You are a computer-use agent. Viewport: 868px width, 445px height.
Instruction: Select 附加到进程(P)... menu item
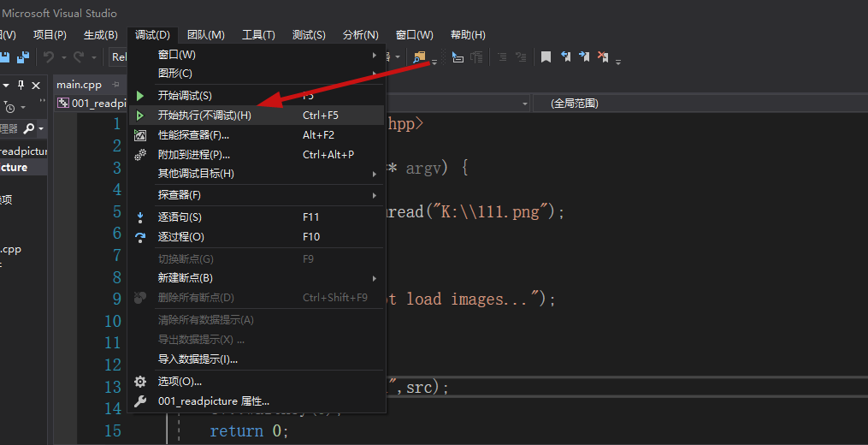[257, 155]
